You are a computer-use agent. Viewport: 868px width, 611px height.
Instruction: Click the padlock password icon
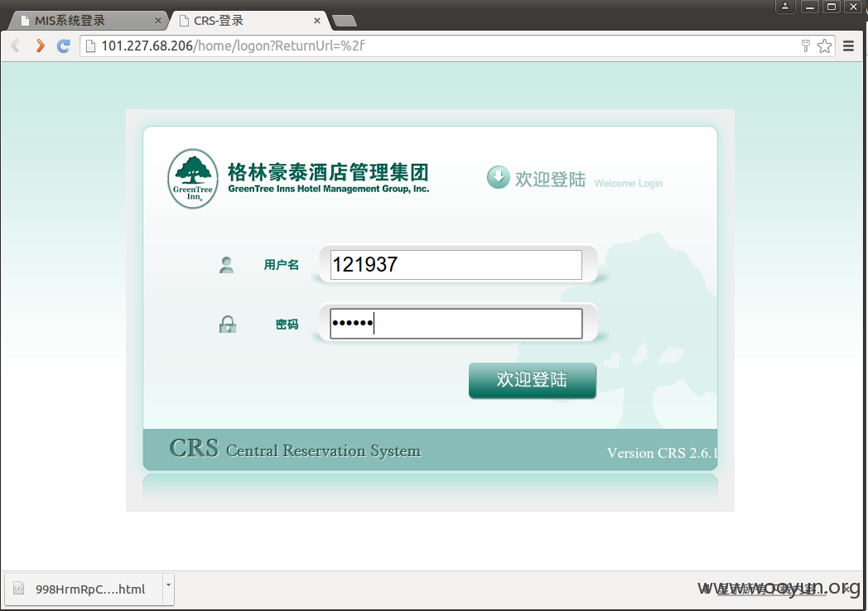(228, 325)
